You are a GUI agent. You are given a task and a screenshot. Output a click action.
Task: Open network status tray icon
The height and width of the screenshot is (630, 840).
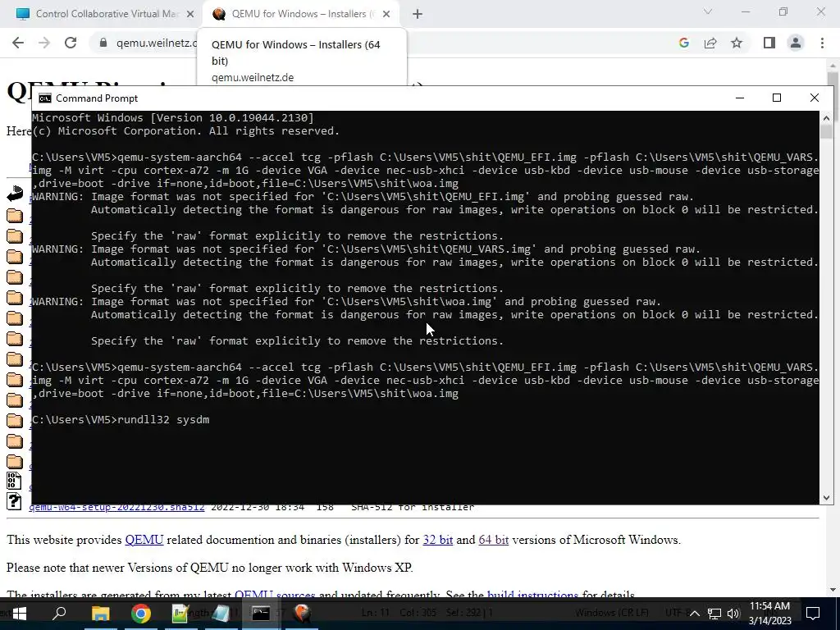(714, 614)
